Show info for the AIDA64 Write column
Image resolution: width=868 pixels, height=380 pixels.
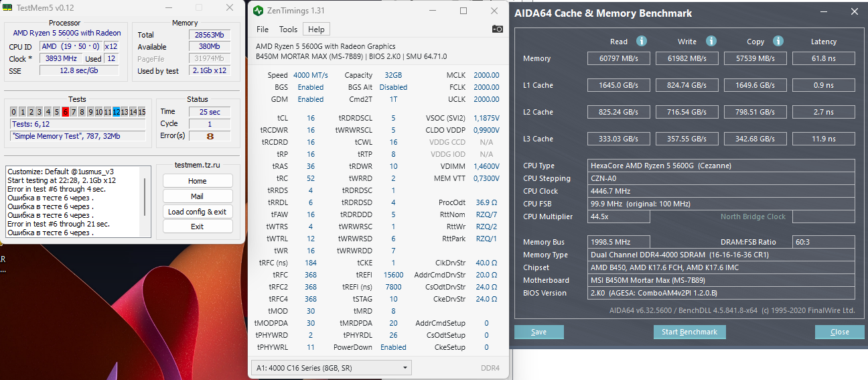click(x=711, y=41)
